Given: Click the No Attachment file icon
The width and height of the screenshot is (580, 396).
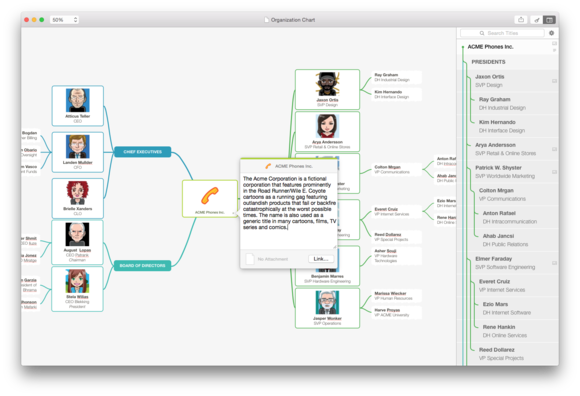Looking at the screenshot, I should pos(250,259).
